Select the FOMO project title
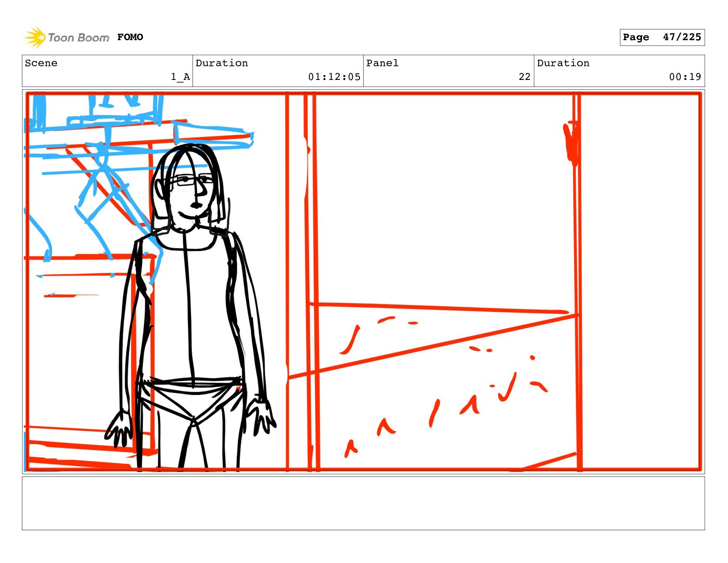This screenshot has height=563, width=728. tap(130, 37)
